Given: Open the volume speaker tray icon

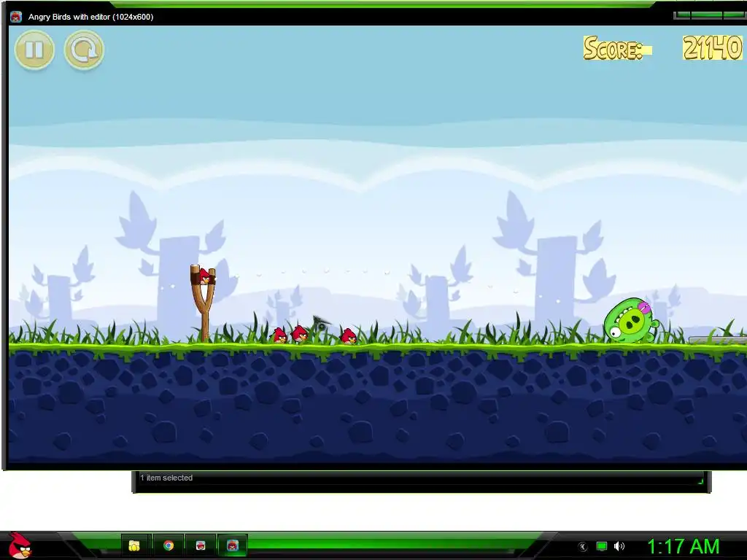Looking at the screenshot, I should [x=619, y=546].
